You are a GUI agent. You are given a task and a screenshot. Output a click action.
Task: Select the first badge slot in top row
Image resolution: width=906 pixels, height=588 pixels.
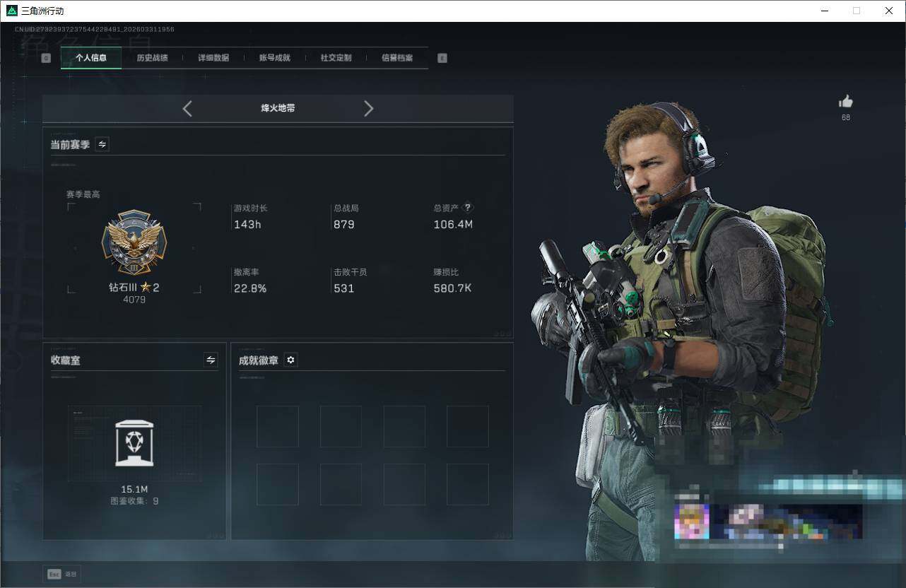(278, 426)
